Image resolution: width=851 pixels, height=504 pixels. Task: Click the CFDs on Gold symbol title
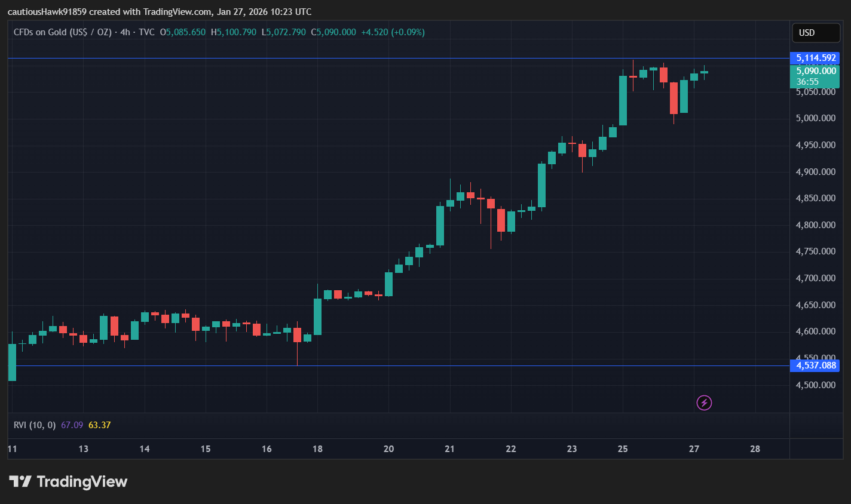62,32
